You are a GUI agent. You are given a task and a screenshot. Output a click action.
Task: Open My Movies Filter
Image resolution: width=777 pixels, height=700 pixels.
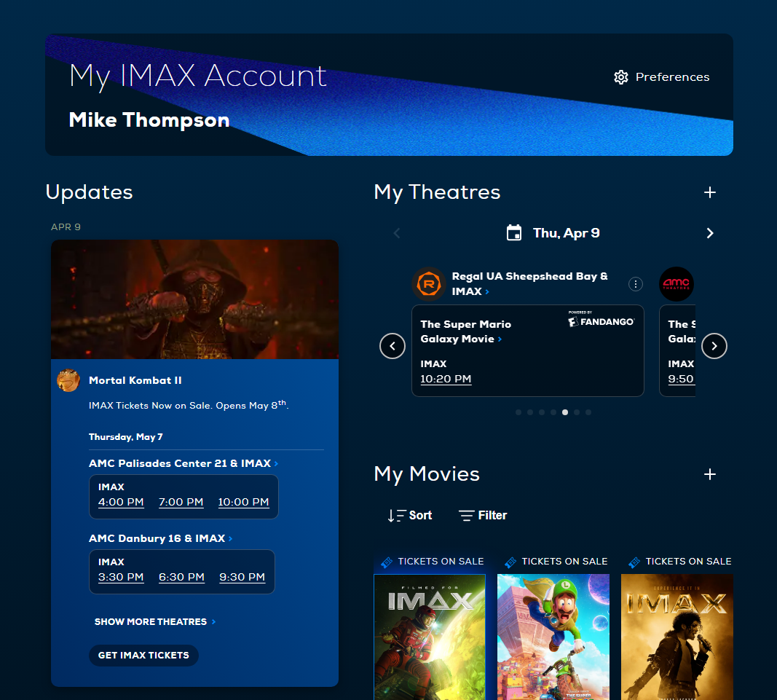(x=483, y=516)
